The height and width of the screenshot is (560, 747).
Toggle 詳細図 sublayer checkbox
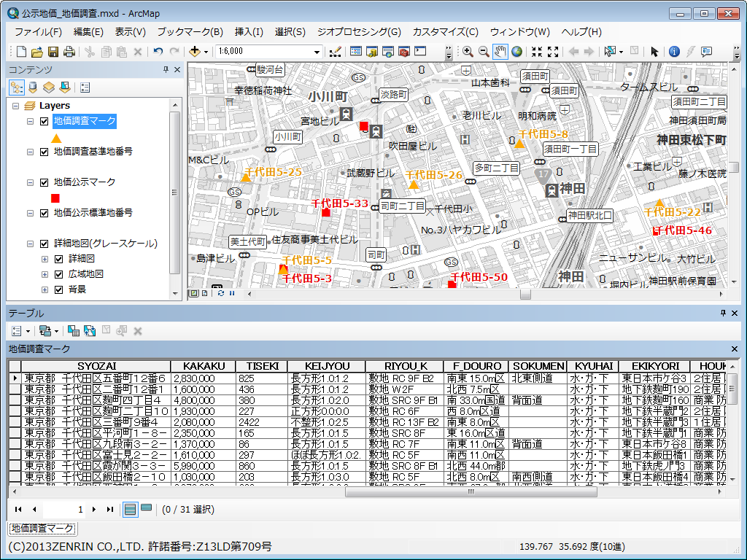pos(59,259)
